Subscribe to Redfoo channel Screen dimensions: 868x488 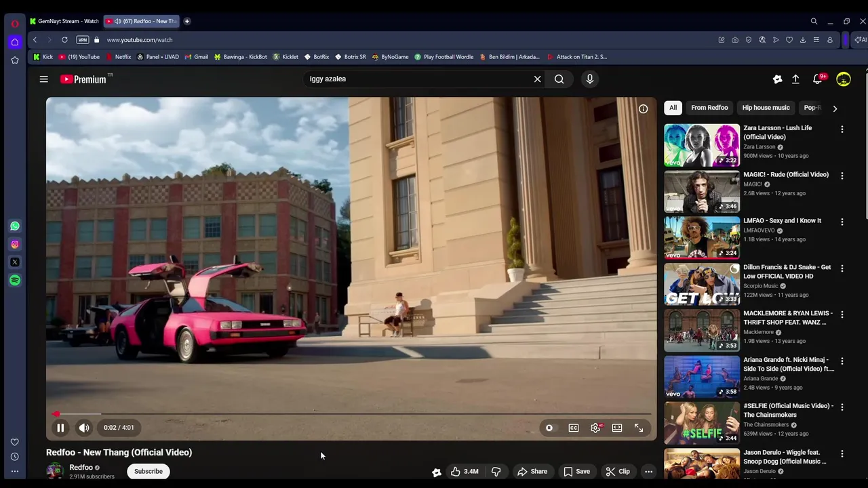click(148, 471)
